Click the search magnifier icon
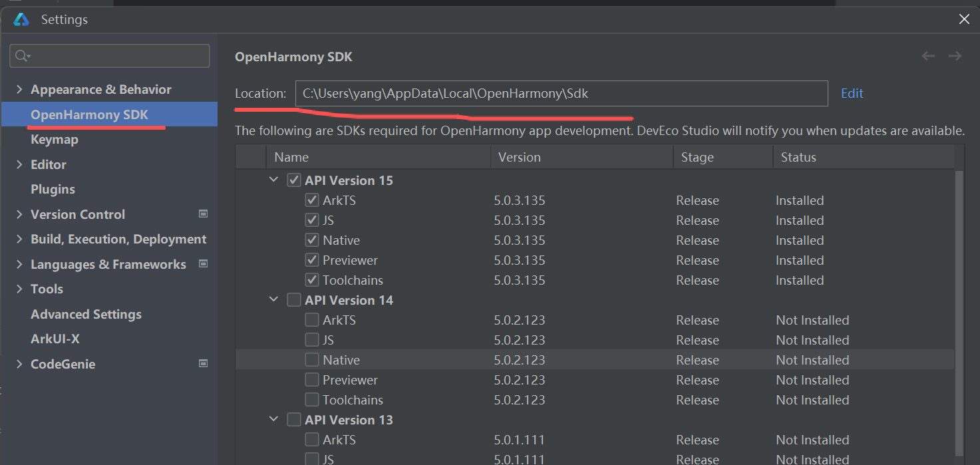The image size is (980, 465). 22,56
